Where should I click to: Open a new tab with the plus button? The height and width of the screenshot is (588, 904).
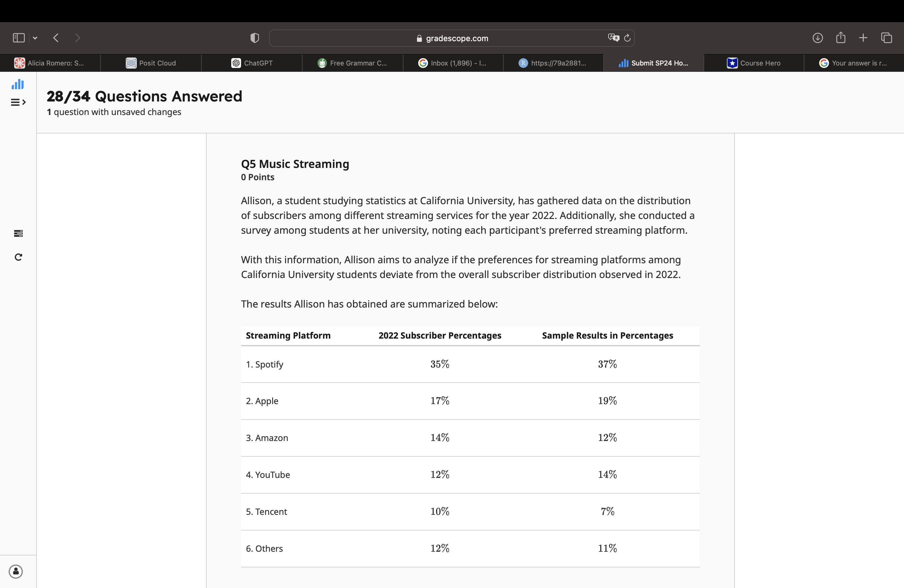[863, 38]
